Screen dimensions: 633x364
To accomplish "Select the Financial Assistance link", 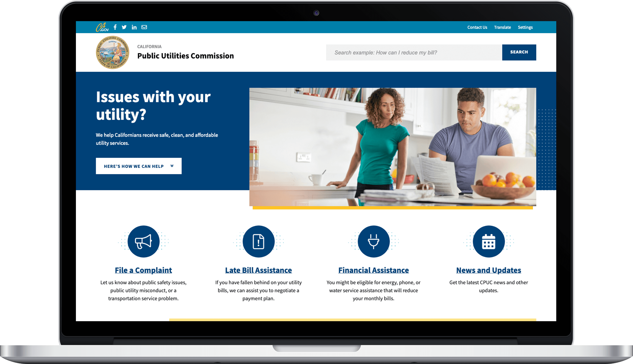I will 373,270.
